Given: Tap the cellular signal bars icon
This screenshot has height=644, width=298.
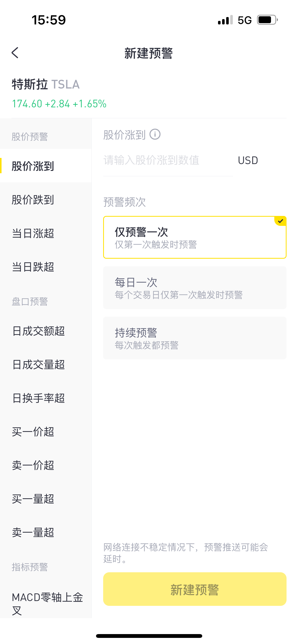Looking at the screenshot, I should 225,20.
